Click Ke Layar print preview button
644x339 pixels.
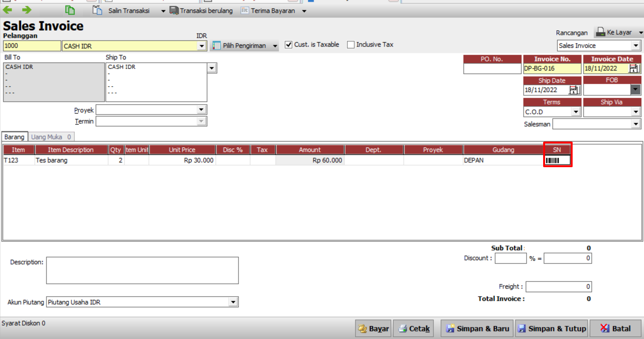coord(614,32)
